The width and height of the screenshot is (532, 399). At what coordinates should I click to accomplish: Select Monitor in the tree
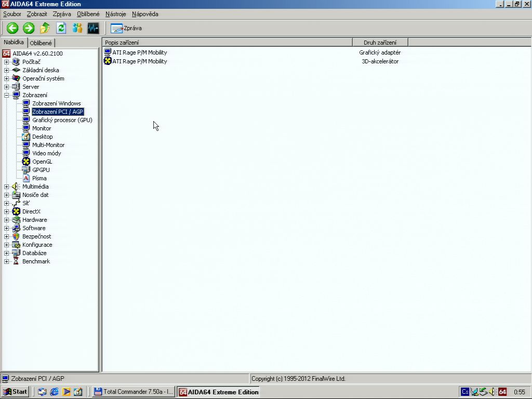point(42,128)
